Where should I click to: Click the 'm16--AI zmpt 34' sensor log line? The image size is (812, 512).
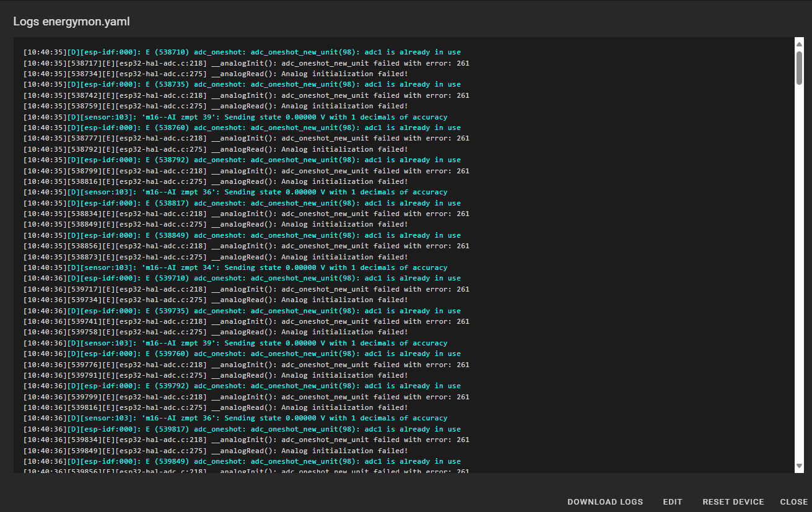pyautogui.click(x=235, y=267)
